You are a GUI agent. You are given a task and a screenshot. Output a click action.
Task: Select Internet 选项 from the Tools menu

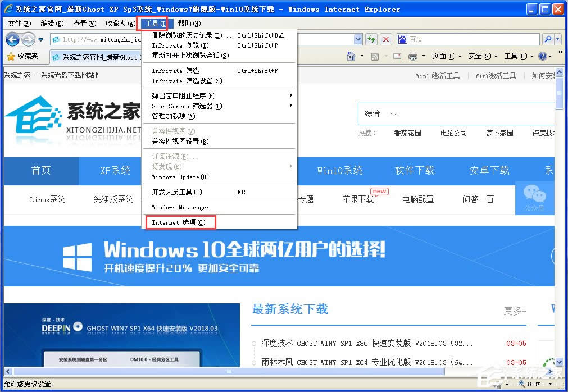pyautogui.click(x=179, y=222)
